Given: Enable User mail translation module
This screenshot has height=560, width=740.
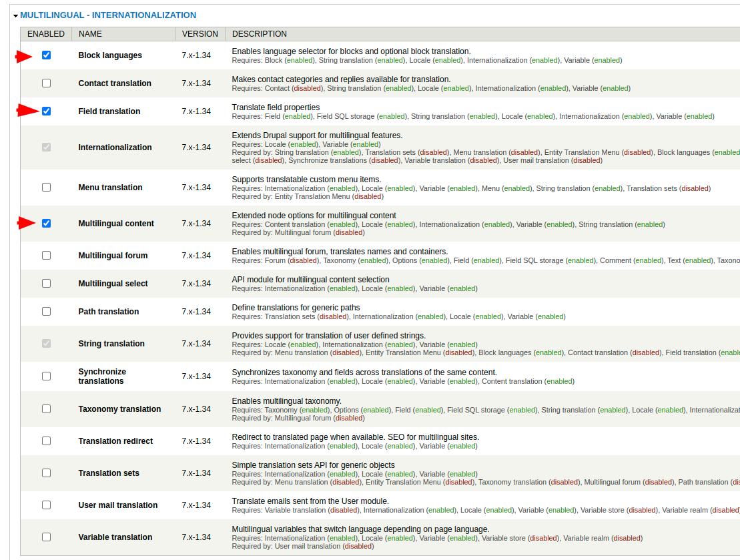Looking at the screenshot, I should 46,505.
